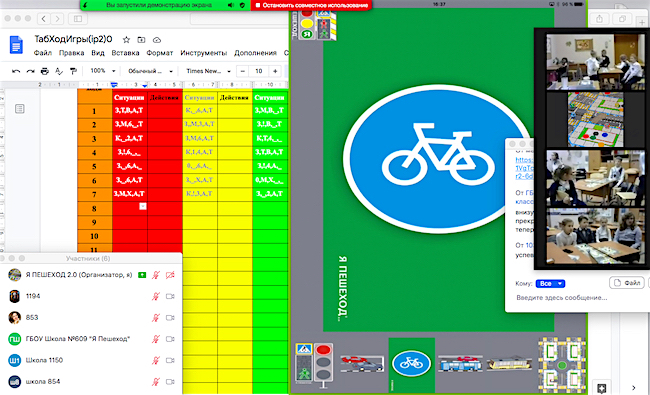This screenshot has height=395, width=650.
Task: Turn on camera for Я ПЕШЕХОД 2.0
Action: 170,275
